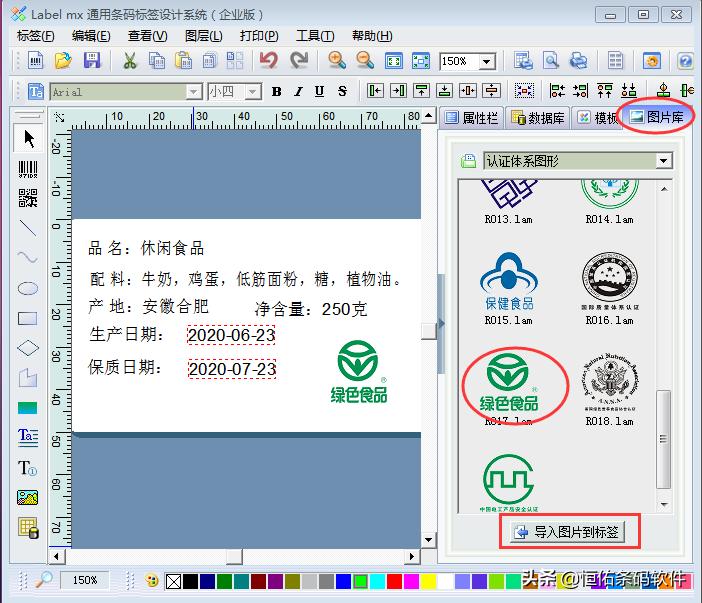
Task: Open the 图层(L) menu
Action: tap(203, 36)
